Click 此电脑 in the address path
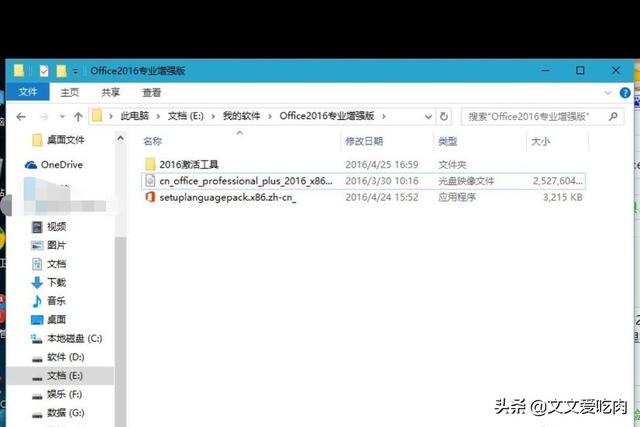Screen dimensions: 640x427 [x=134, y=116]
